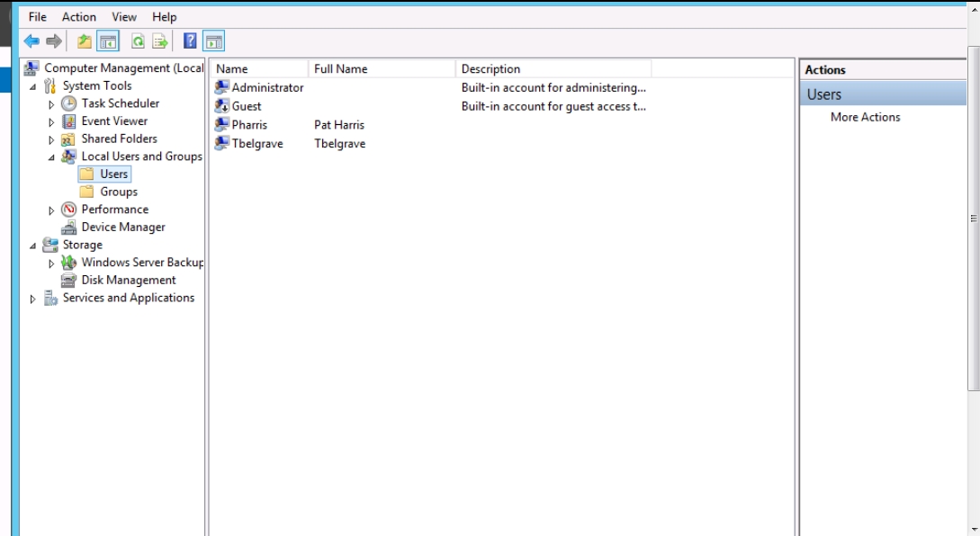Sort the list by Full Name column
Viewport: 980px width, 536px height.
coord(382,68)
